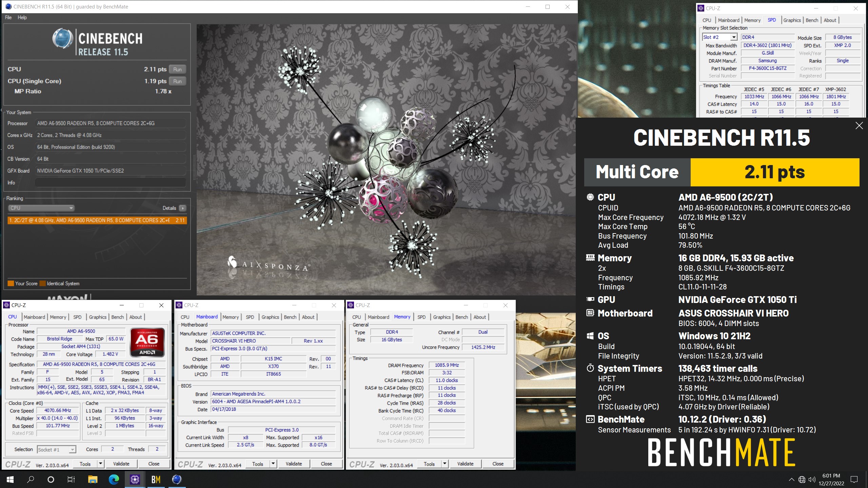Run the CPU Single Core benchmark
This screenshot has width=868, height=488.
pyautogui.click(x=177, y=81)
